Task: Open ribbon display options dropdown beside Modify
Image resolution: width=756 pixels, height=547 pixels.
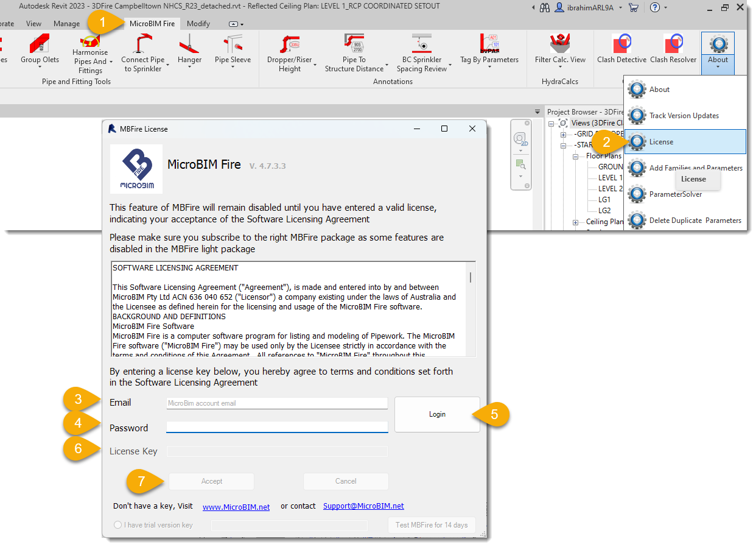Action: (236, 24)
